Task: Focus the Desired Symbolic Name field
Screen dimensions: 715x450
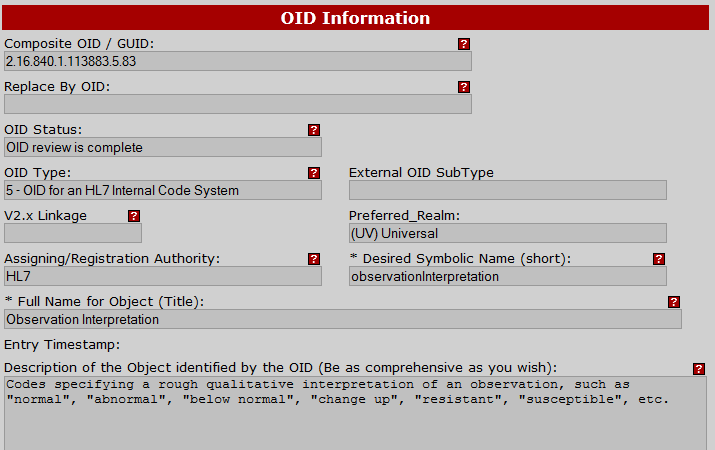Action: pyautogui.click(x=507, y=276)
